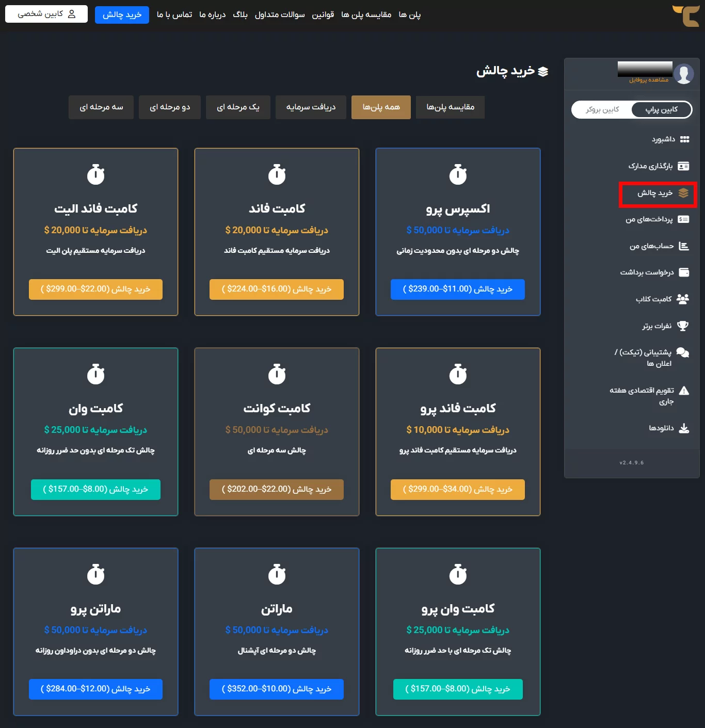This screenshot has width=705, height=728.
Task: Open تماس با ما in the top navigation
Action: [174, 14]
